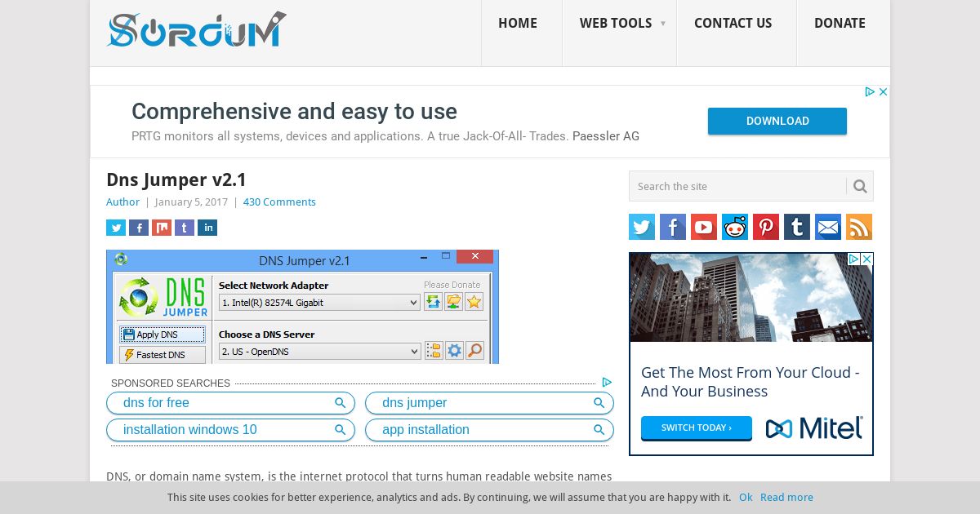Share the post on LinkedIn (small icon)
Screen dimensions: 980x514
coord(207,228)
